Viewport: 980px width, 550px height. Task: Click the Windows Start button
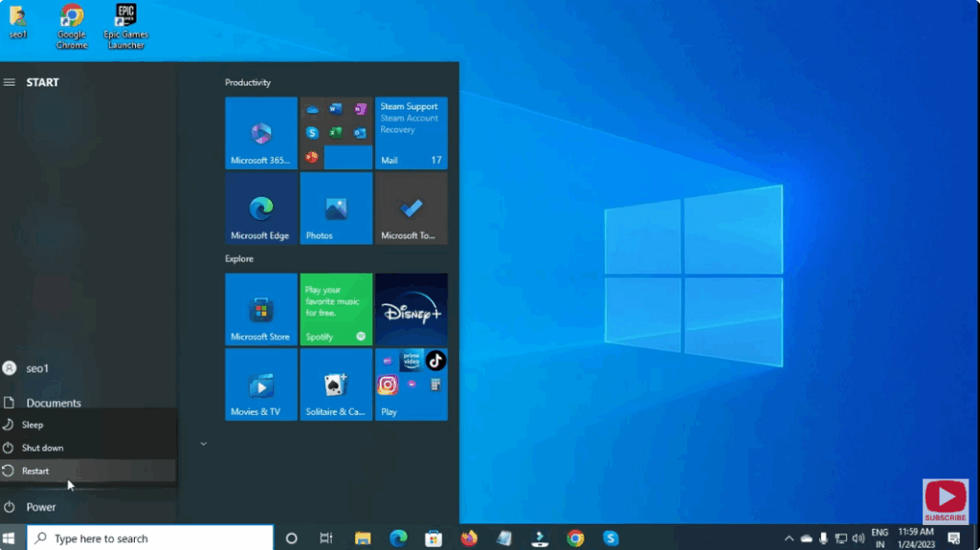(x=9, y=539)
